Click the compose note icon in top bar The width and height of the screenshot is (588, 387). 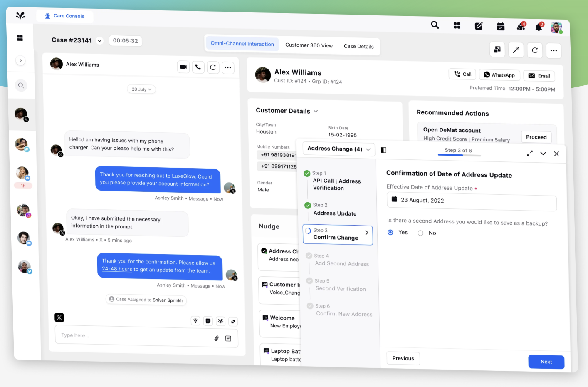click(479, 26)
